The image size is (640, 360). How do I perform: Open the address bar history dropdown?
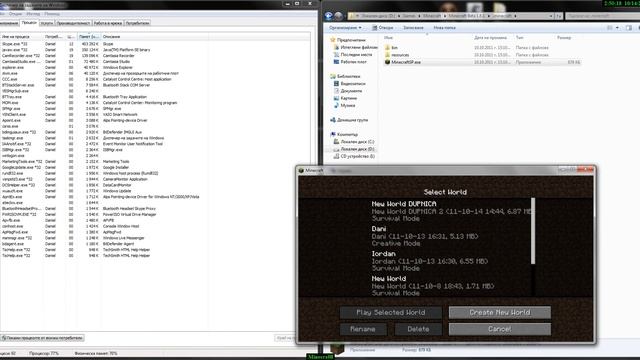(551, 16)
